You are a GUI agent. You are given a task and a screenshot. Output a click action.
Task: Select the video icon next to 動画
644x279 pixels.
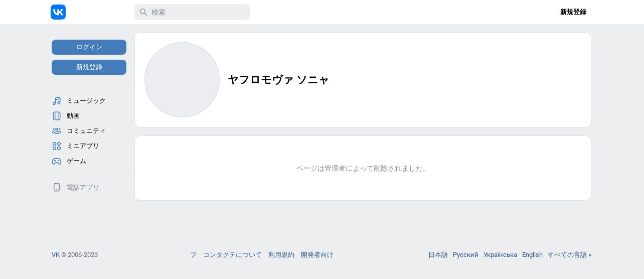(57, 116)
